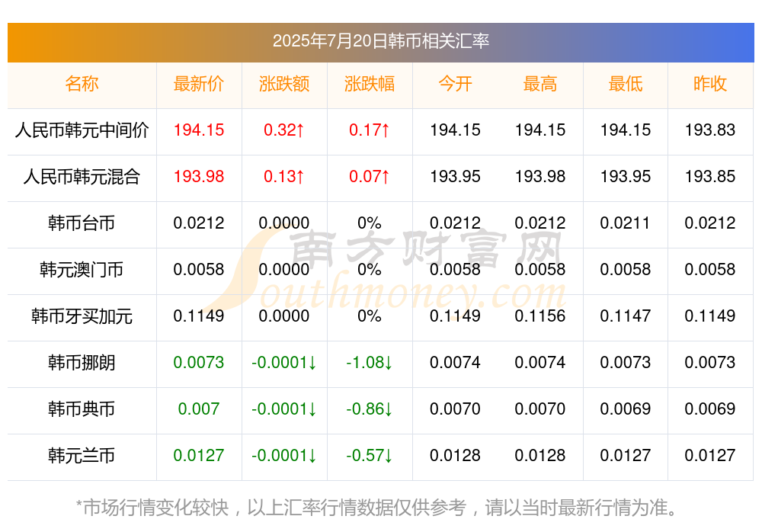Viewport: 762px width, 532px height.
Task: Click the row name 韩币牙买加元
Action: pyautogui.click(x=82, y=316)
